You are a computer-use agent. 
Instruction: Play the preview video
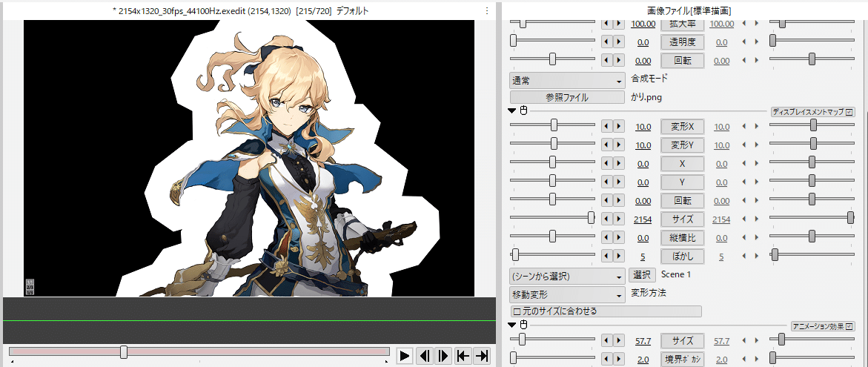click(x=405, y=356)
